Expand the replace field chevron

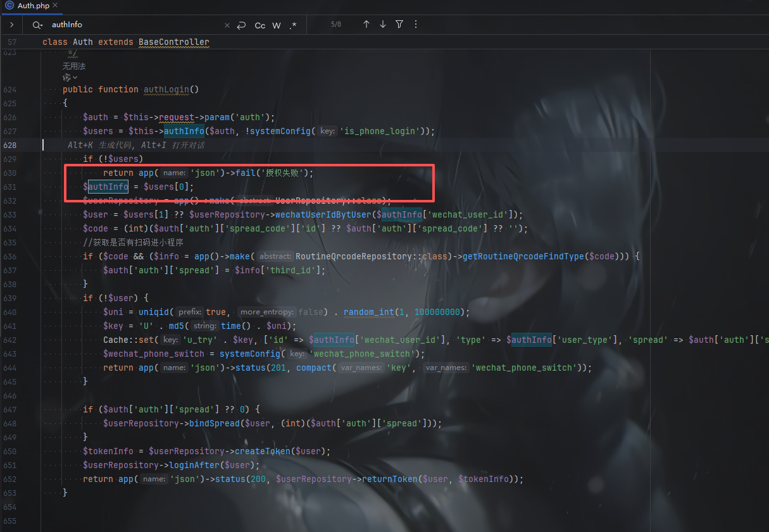click(11, 25)
